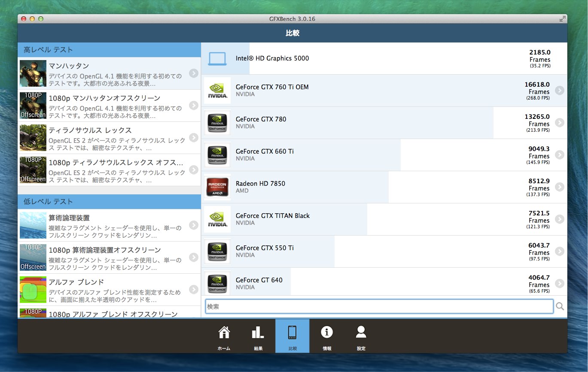Expand 1080p ティラノサウルスレックス オフスクリーン chevron

click(194, 170)
